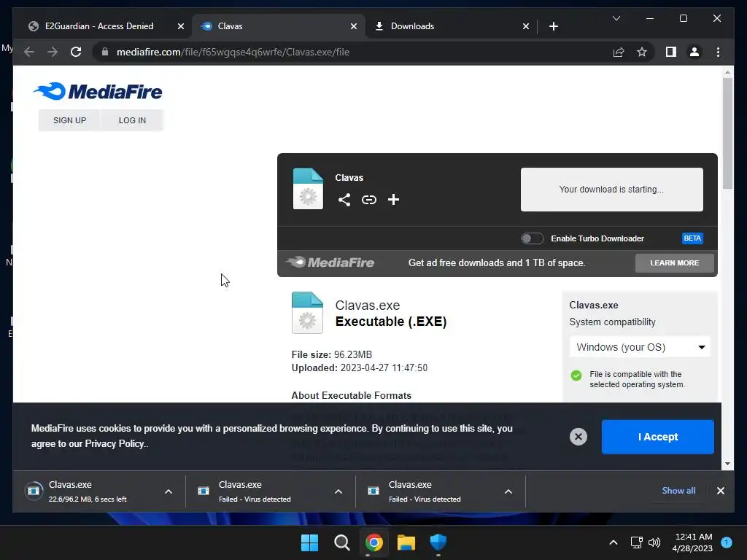Screen dimensions: 747x560
Task: Copy link using the chain link icon
Action: 368,200
